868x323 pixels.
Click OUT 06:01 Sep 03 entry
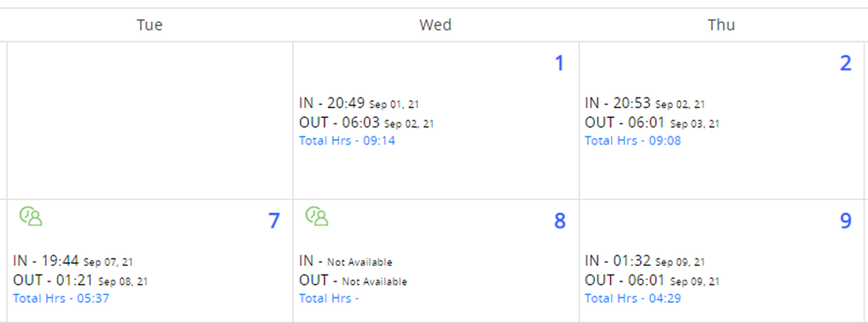[x=652, y=122]
